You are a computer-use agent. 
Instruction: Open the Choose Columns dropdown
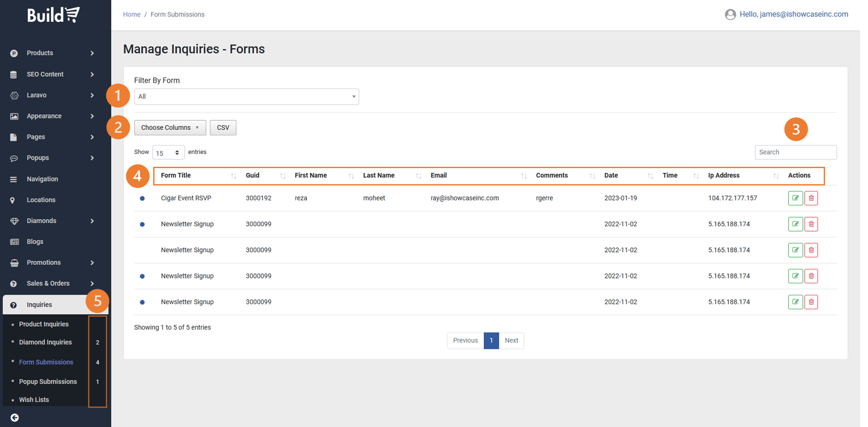point(170,128)
